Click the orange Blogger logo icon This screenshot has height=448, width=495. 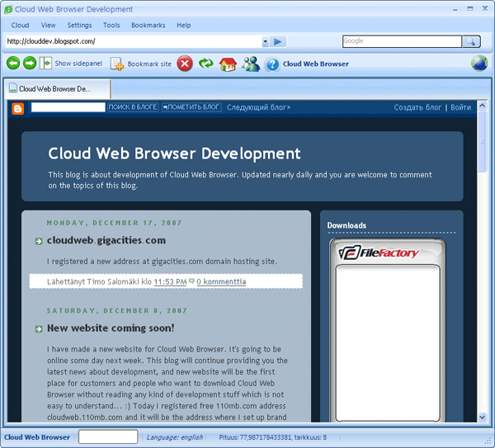18,108
